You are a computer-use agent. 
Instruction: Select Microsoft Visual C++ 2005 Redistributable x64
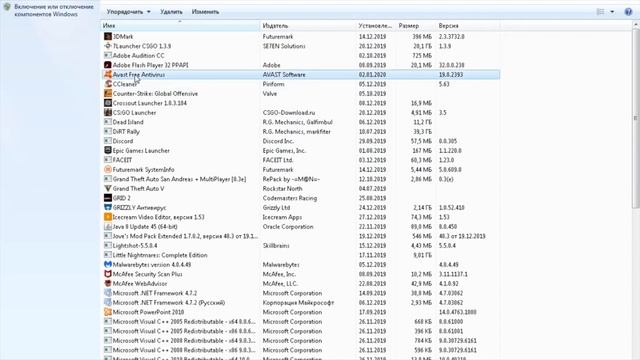tap(300, 322)
